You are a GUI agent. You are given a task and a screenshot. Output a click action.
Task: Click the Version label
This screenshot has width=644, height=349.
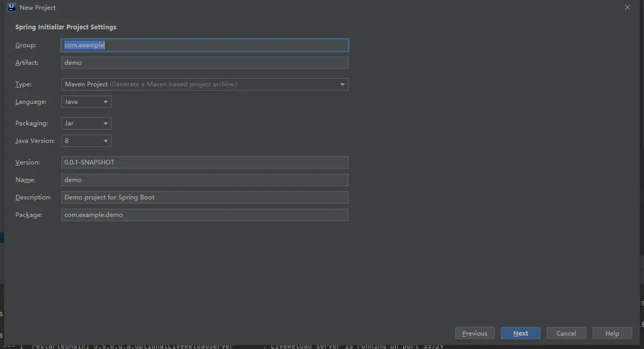(27, 162)
